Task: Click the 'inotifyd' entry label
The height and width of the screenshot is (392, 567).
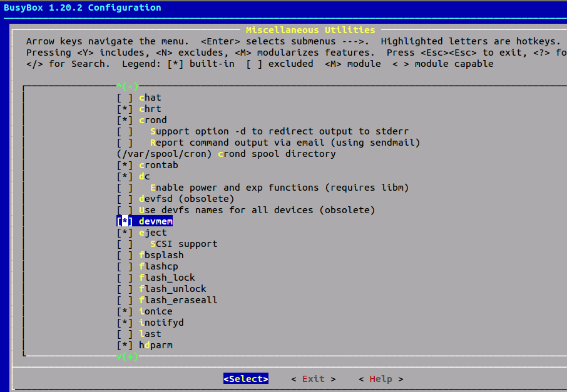Action: coord(161,323)
